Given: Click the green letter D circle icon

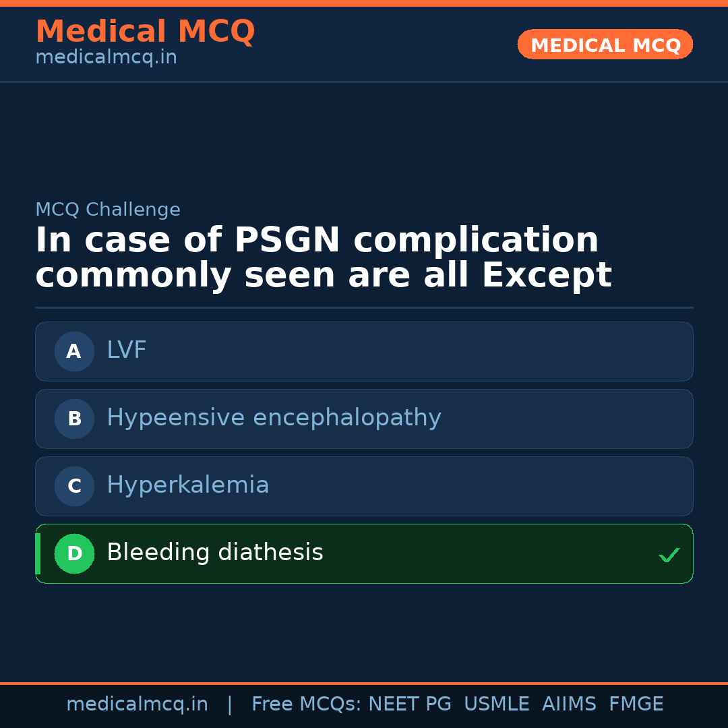Looking at the screenshot, I should point(74,553).
